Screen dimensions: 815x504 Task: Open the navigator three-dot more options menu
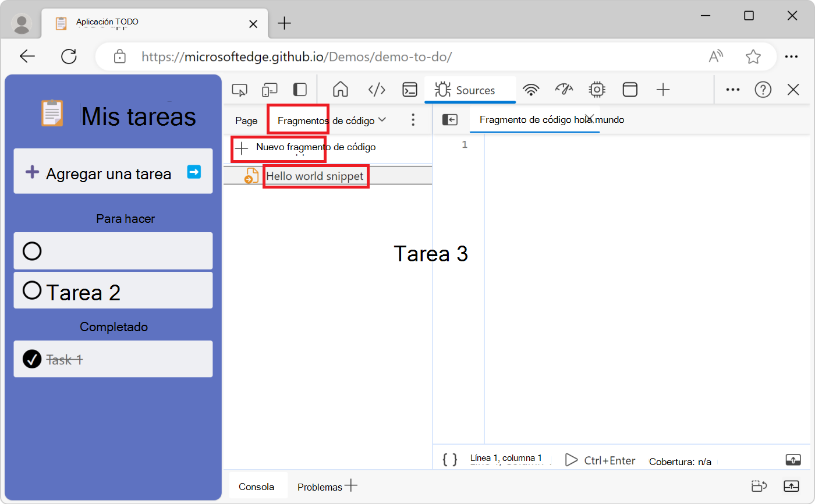(413, 120)
